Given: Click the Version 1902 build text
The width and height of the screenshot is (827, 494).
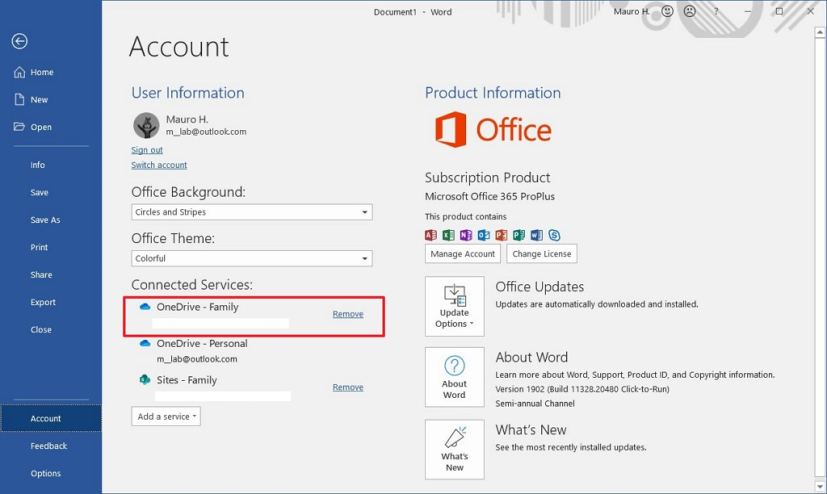Looking at the screenshot, I should 582,389.
